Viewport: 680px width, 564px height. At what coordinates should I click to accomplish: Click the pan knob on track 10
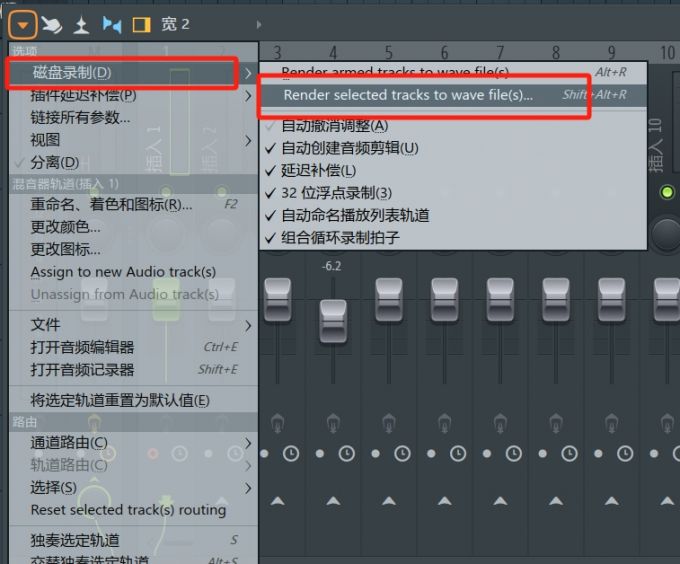tap(666, 234)
